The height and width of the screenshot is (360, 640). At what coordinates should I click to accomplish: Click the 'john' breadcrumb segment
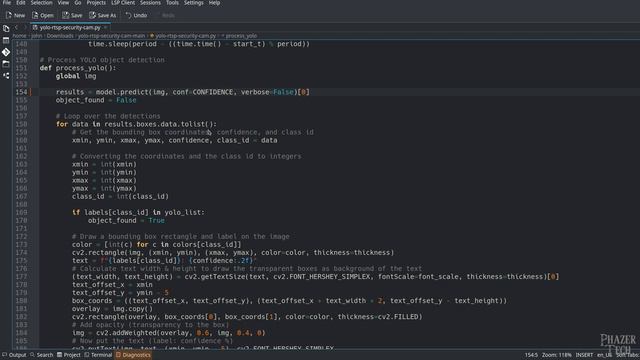[x=37, y=36]
